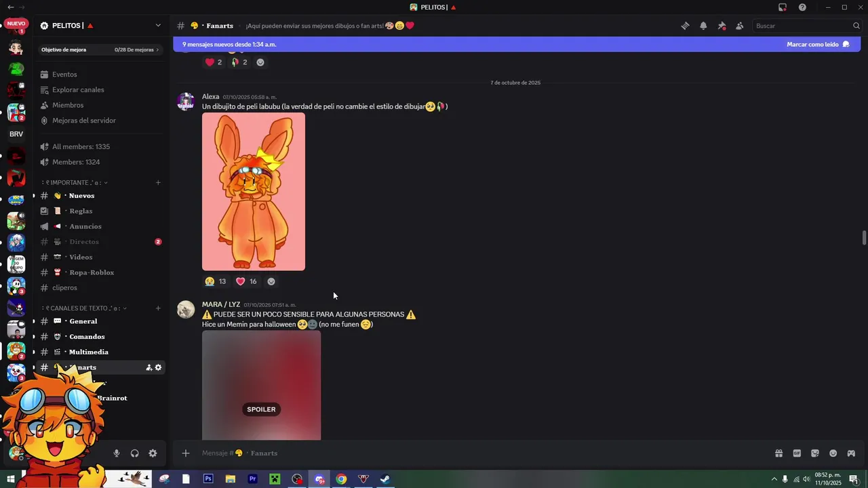Collapse the IMPORTANTE category
The width and height of the screenshot is (868, 488).
click(75, 182)
